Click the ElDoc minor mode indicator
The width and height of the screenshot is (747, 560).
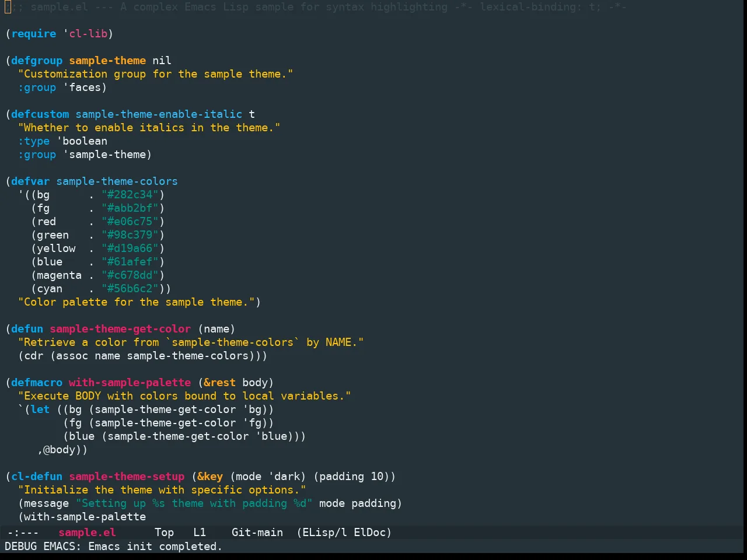(x=369, y=533)
